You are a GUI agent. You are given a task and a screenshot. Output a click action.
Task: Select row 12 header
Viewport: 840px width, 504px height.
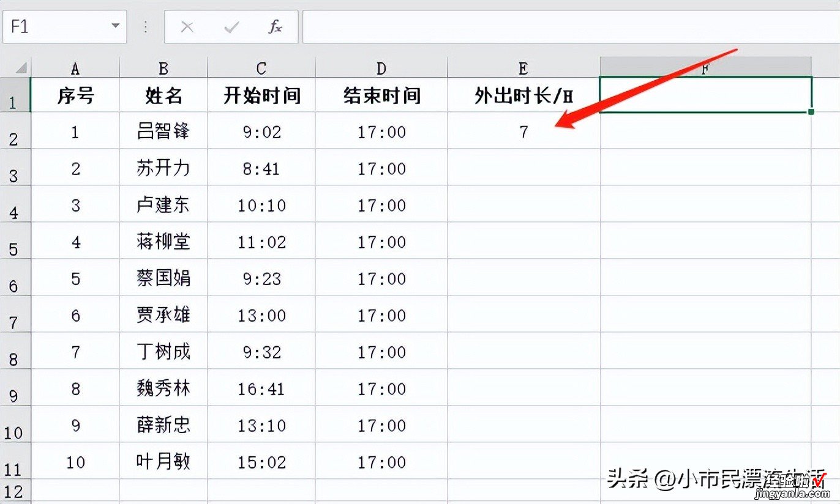coord(15,491)
